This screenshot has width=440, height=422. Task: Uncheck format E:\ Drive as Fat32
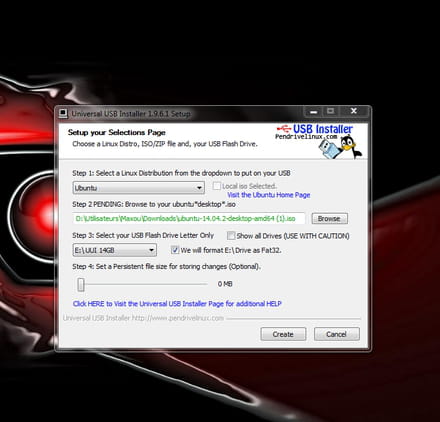175,250
